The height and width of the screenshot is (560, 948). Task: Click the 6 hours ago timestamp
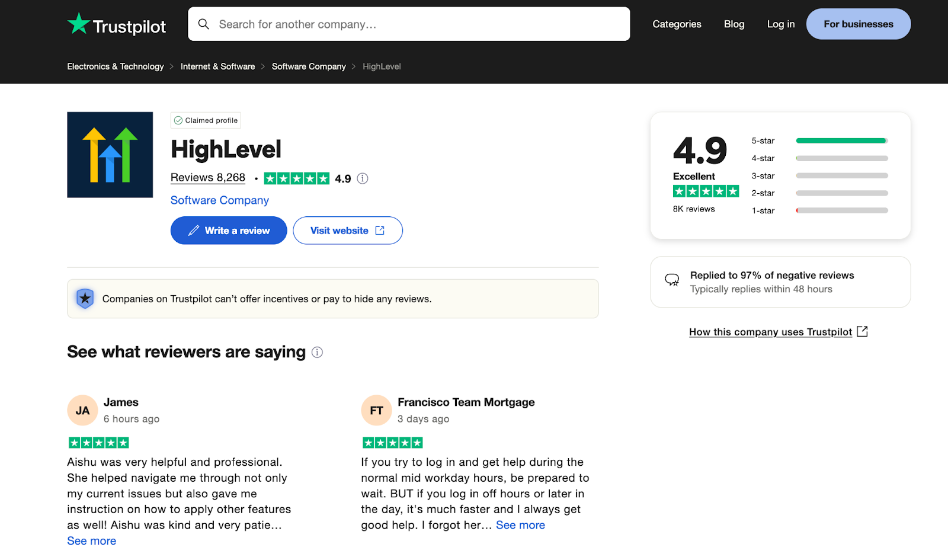click(132, 419)
